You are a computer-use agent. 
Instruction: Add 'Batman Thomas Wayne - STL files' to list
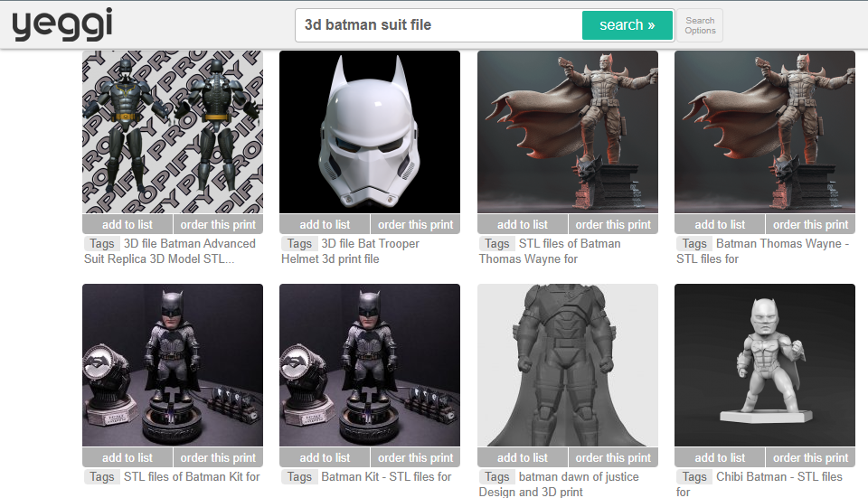(x=720, y=224)
